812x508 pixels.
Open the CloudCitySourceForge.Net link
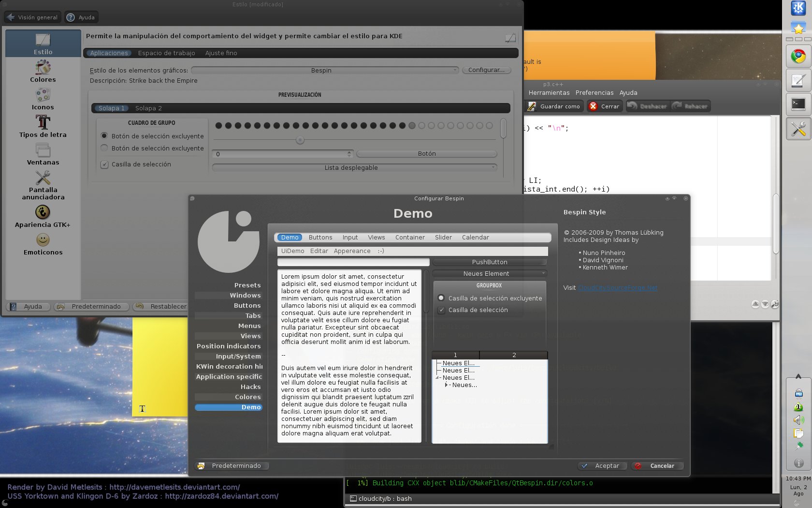(618, 288)
